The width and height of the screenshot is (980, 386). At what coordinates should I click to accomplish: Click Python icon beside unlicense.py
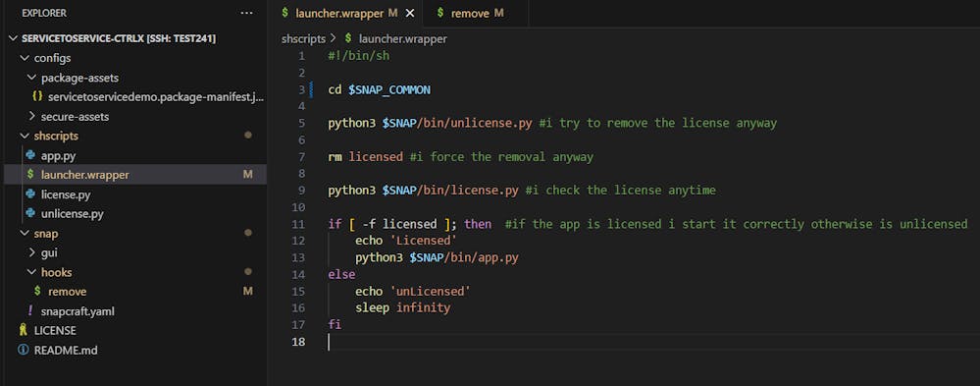tap(30, 213)
